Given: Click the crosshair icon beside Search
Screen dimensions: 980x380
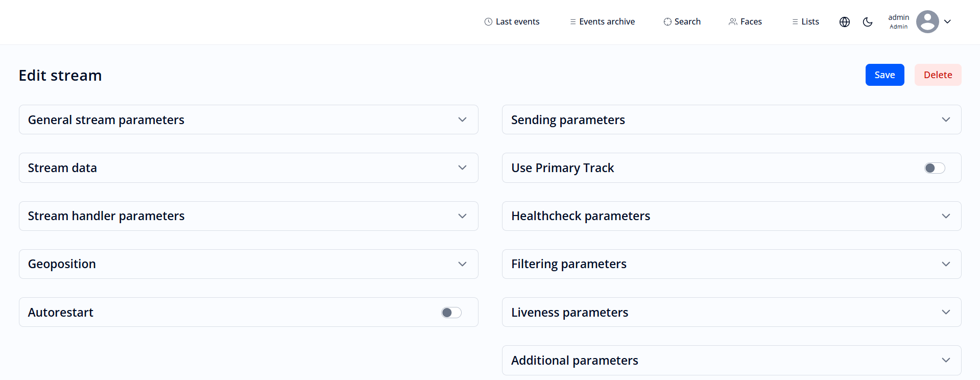Looking at the screenshot, I should pyautogui.click(x=667, y=22).
